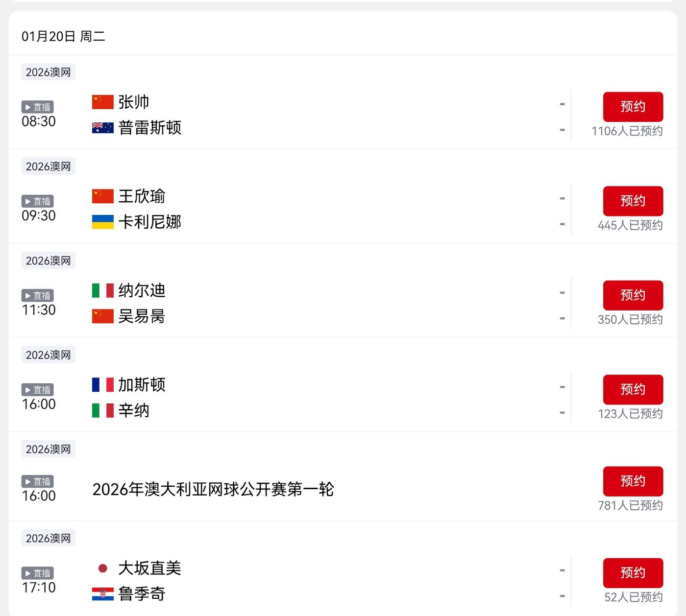The width and height of the screenshot is (686, 616).
Task: Click the player name 辛纳
Action: tap(134, 410)
